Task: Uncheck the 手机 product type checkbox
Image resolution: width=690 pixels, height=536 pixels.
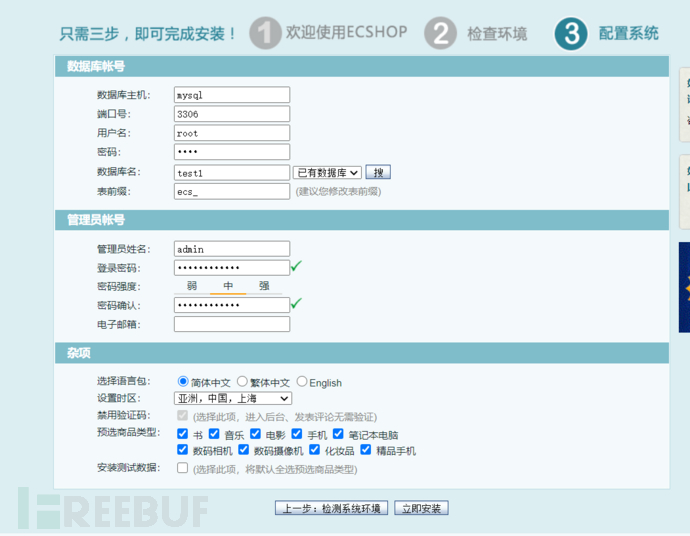Action: pos(297,434)
